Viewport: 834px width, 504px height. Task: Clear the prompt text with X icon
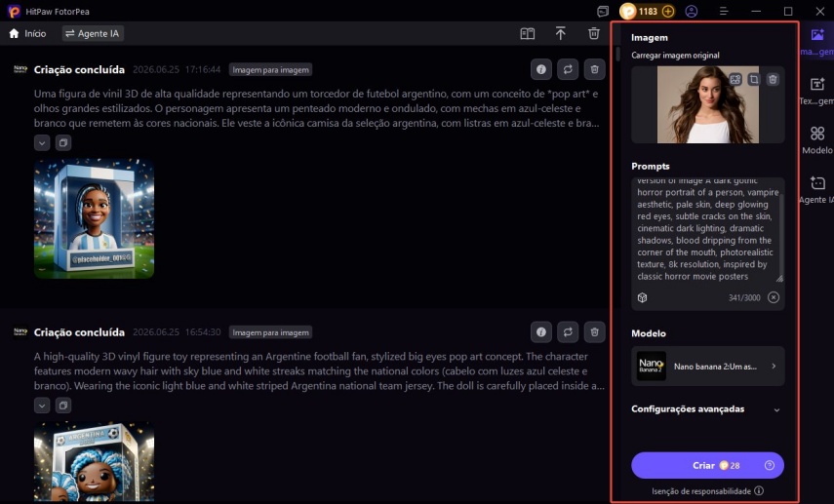pyautogui.click(x=774, y=297)
